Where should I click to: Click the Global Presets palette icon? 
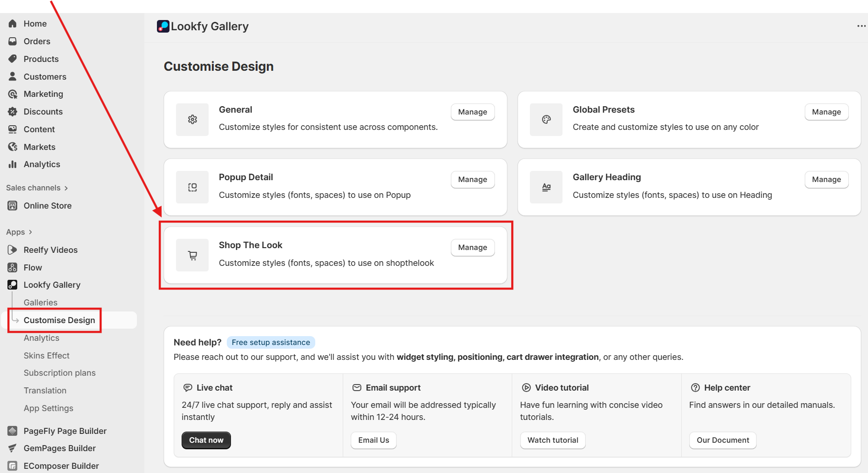point(546,120)
